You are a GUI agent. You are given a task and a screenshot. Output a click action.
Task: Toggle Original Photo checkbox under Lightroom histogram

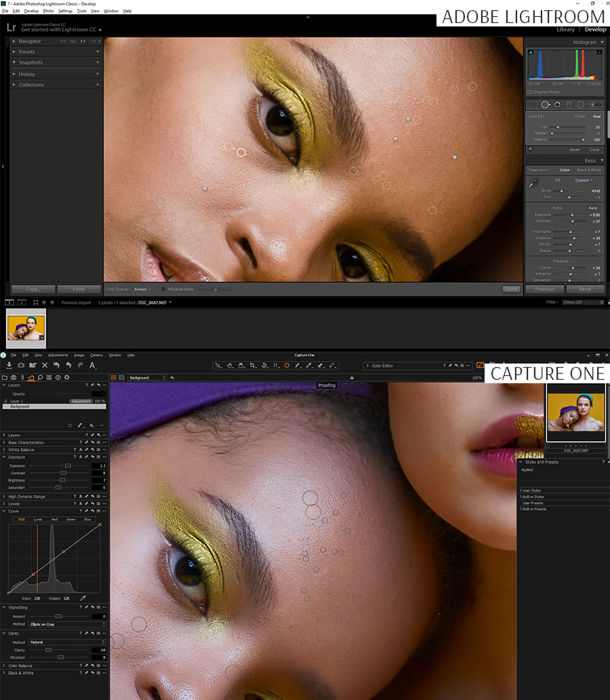530,92
